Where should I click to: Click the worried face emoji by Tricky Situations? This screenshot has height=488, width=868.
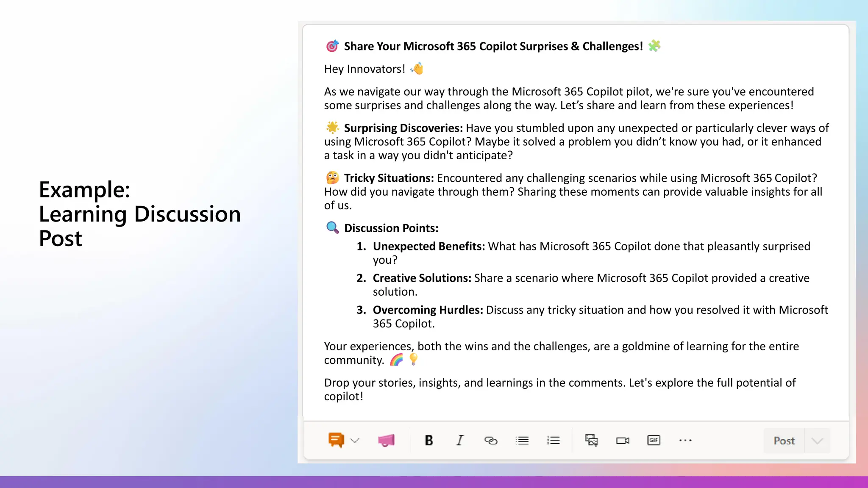(332, 177)
